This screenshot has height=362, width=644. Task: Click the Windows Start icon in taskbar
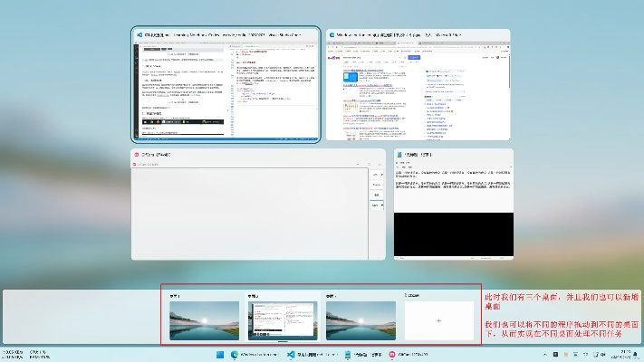tap(219, 354)
